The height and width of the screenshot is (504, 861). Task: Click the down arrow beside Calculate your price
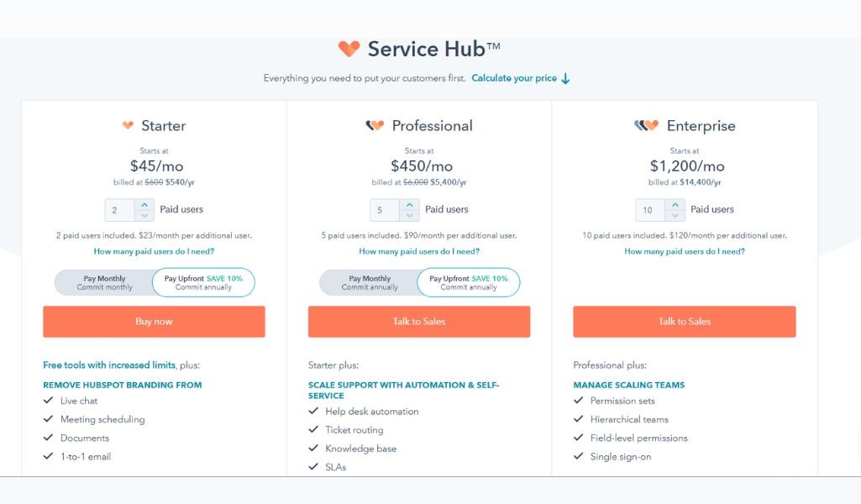565,78
